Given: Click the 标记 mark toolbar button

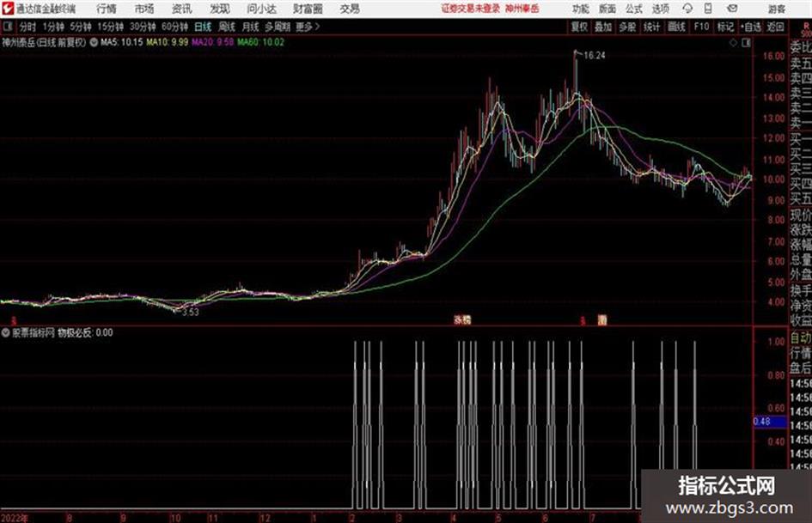Looking at the screenshot, I should (725, 27).
